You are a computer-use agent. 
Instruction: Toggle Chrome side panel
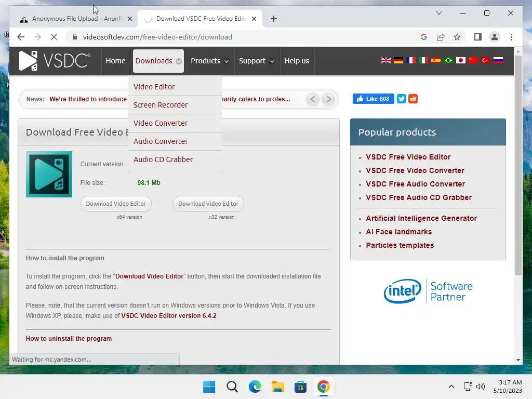coord(478,37)
